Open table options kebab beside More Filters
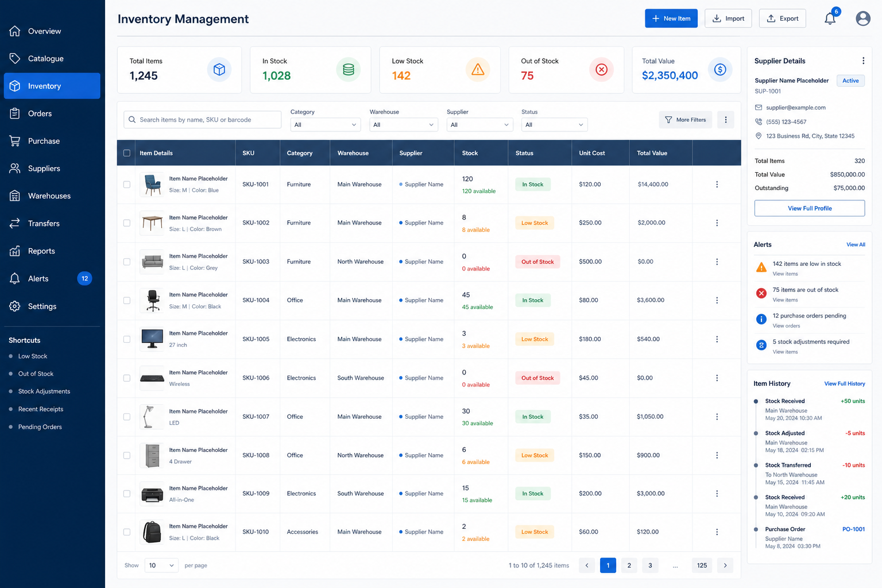The width and height of the screenshot is (882, 588). 726,119
